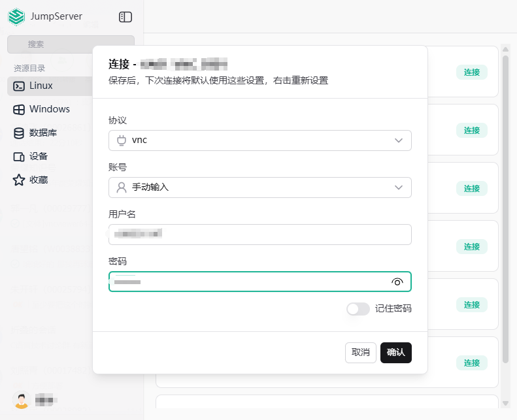Focus the 密码 password field
This screenshot has height=420, width=517.
tap(248, 282)
